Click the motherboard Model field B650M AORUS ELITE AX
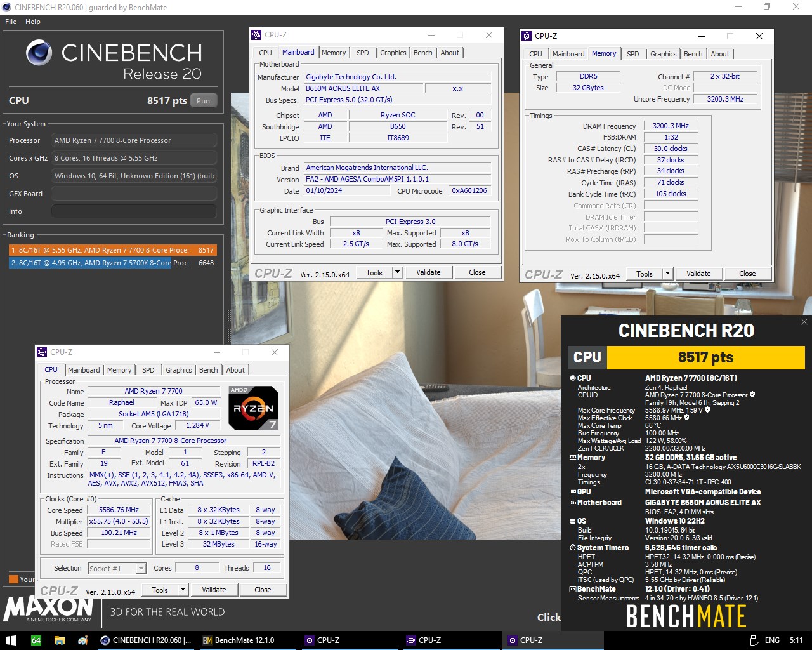 click(x=362, y=88)
